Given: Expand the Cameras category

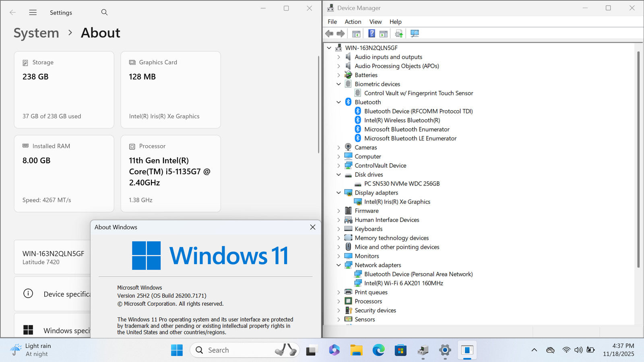Looking at the screenshot, I should pyautogui.click(x=339, y=148).
